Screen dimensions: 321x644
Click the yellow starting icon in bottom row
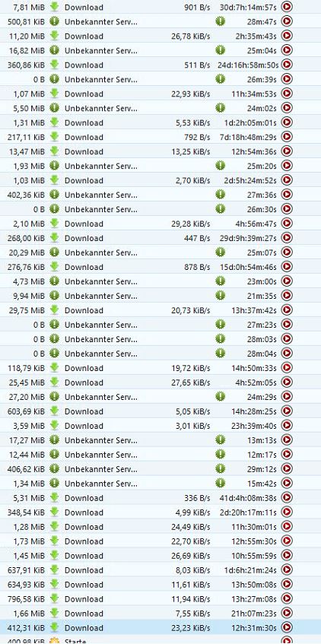click(x=54, y=641)
